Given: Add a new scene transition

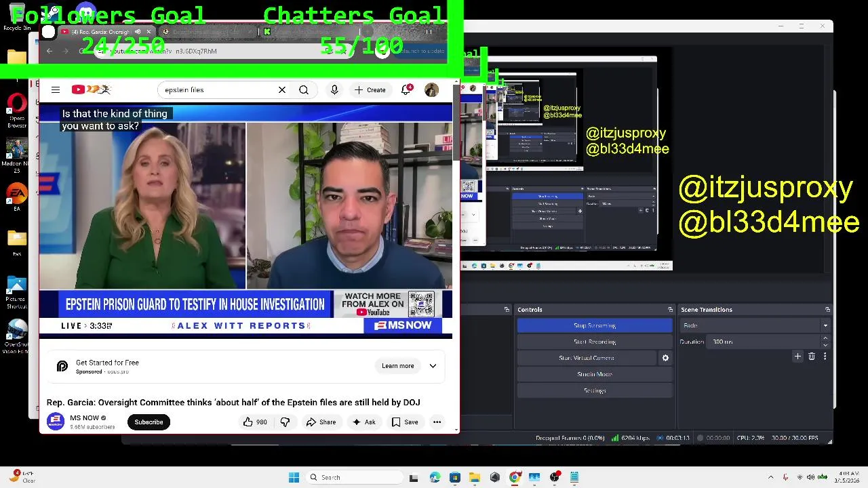Looking at the screenshot, I should pyautogui.click(x=798, y=356).
